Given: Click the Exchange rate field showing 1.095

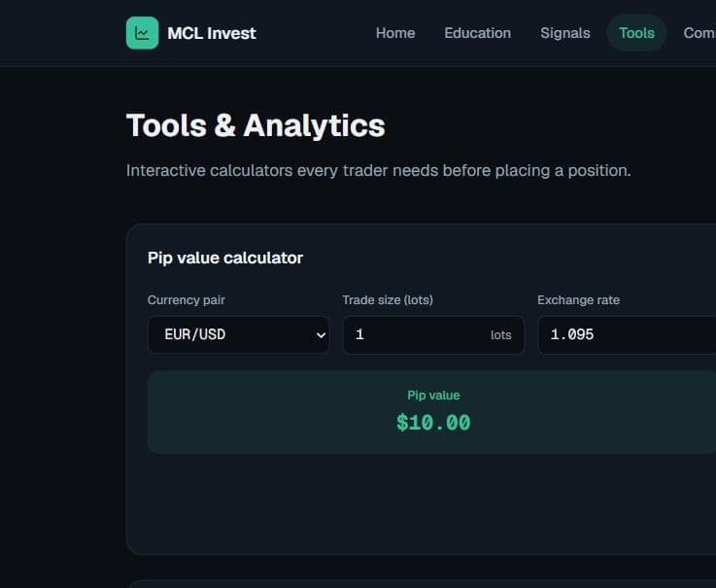Looking at the screenshot, I should [627, 335].
